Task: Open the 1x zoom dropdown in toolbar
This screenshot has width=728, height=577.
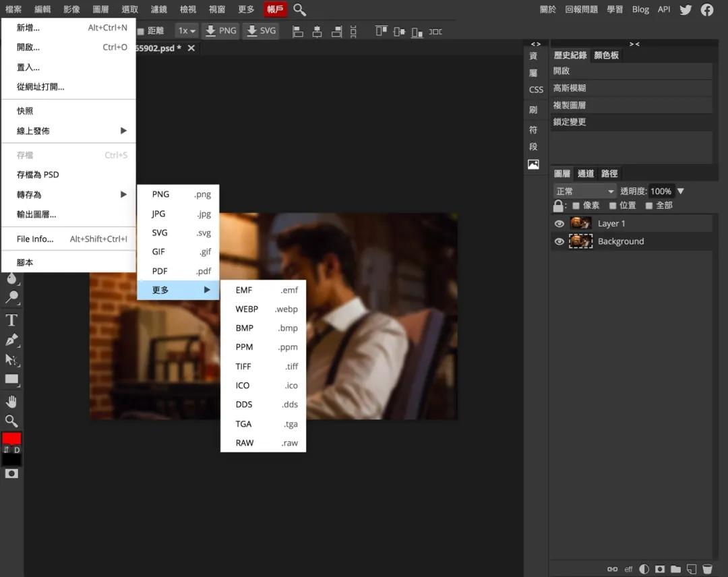Action: [x=187, y=31]
